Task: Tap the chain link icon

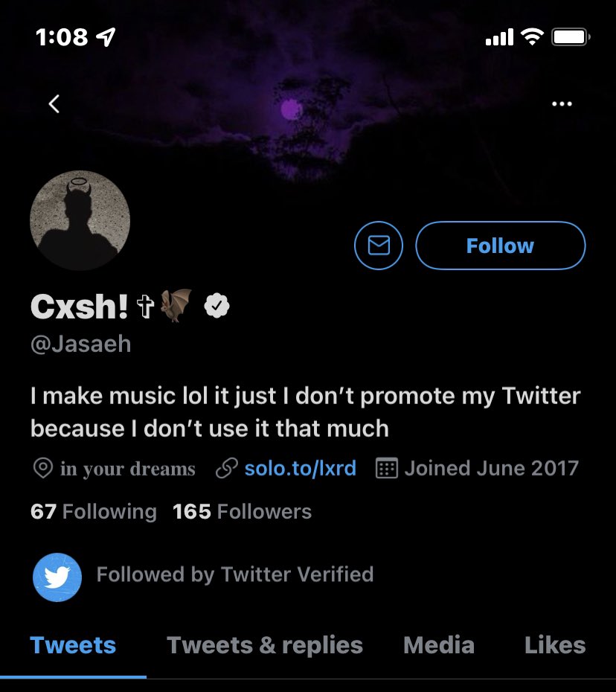Action: click(226, 469)
